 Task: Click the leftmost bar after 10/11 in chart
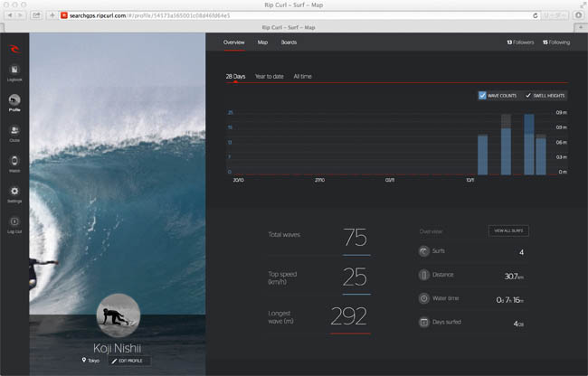pos(483,155)
